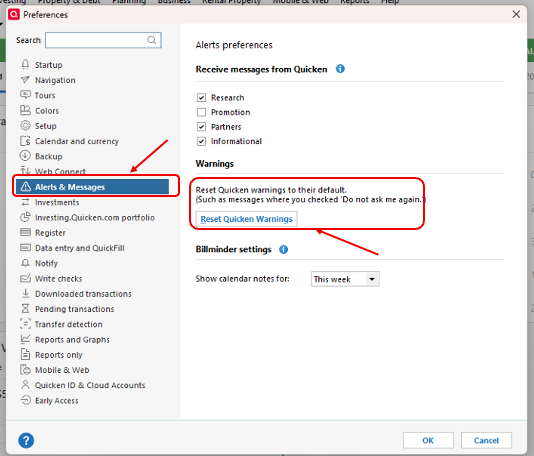534x456 pixels.
Task: Click the Tours presentation icon
Action: point(25,95)
